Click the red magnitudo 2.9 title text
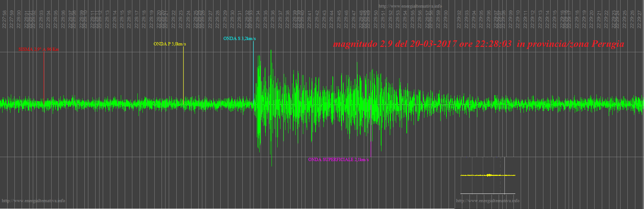Screen dimensions: 644x209 click(x=478, y=44)
